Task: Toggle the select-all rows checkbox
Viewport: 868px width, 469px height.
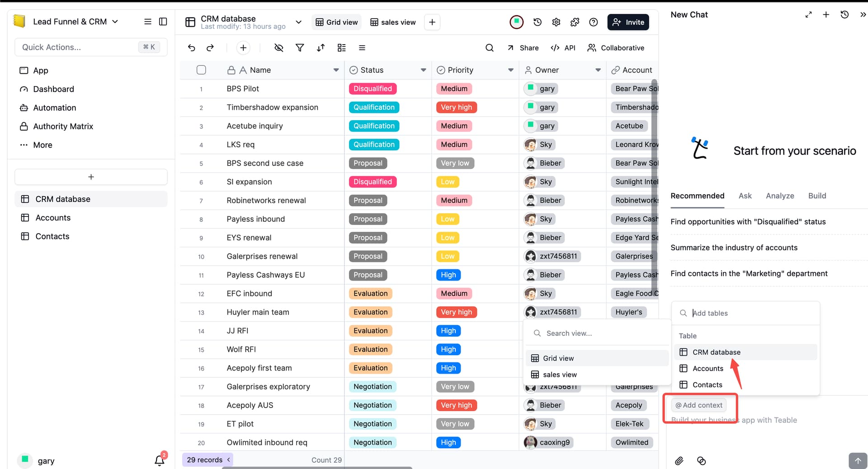Action: (x=201, y=70)
